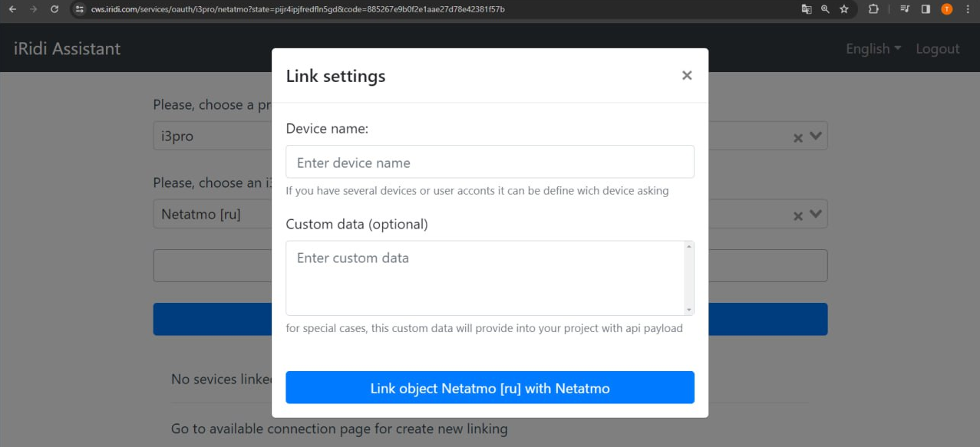Clear the i3pro project selection

(x=798, y=138)
